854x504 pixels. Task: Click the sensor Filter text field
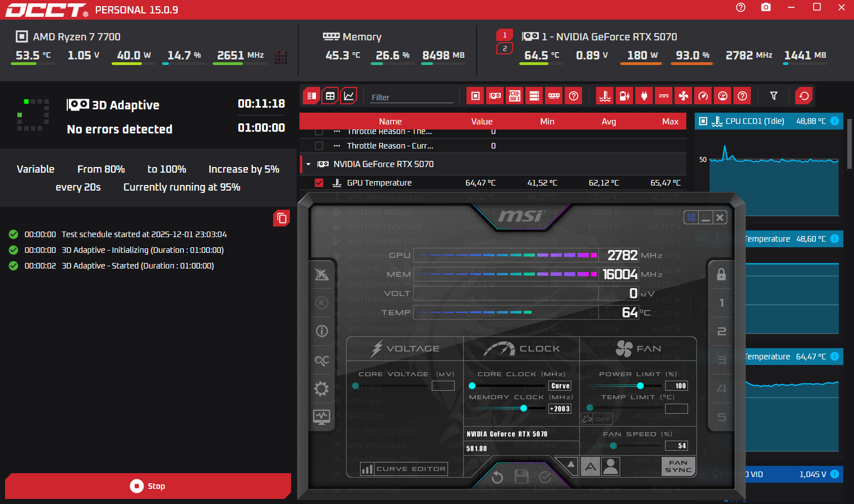(412, 97)
